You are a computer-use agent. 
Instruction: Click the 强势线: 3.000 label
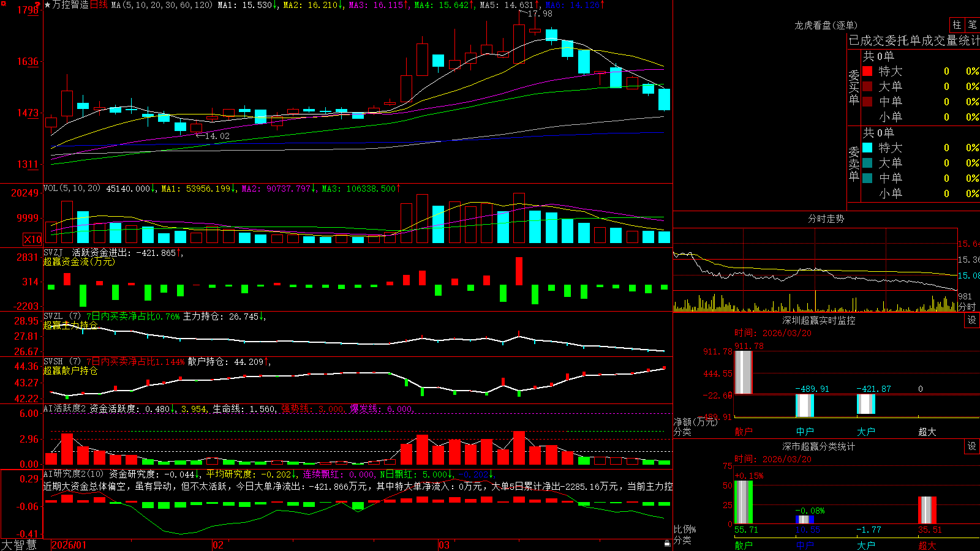312,408
